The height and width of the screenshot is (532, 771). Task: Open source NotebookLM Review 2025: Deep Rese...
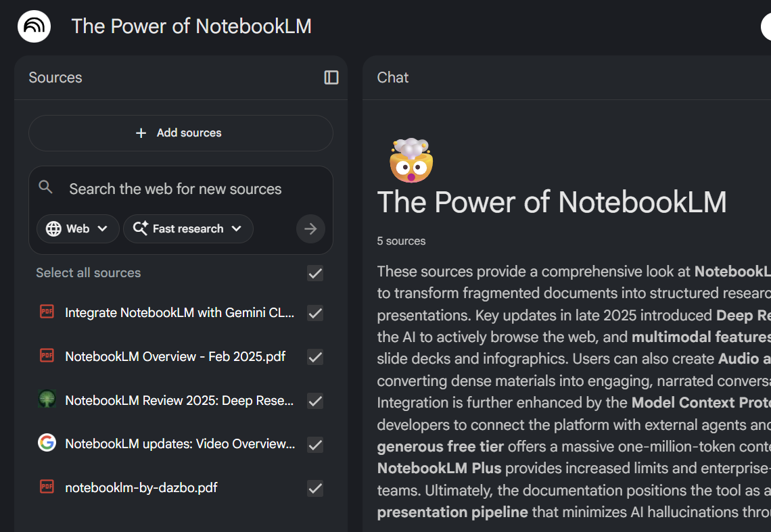(179, 401)
